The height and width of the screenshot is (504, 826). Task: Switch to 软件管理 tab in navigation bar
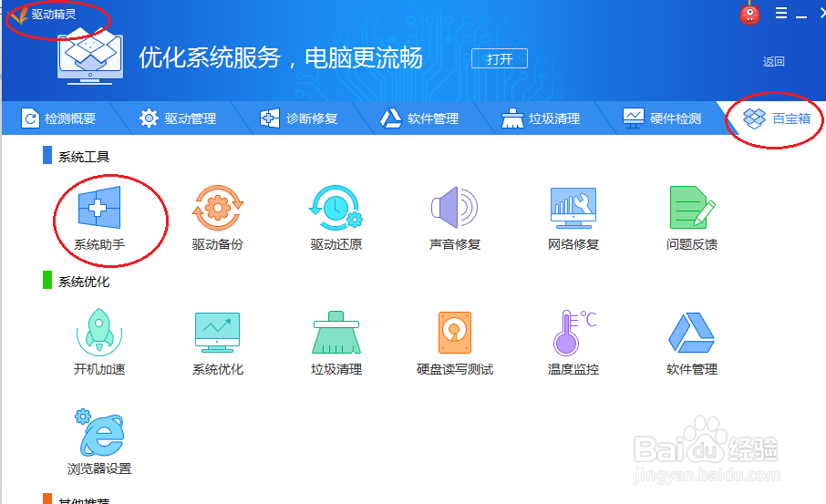tap(420, 118)
